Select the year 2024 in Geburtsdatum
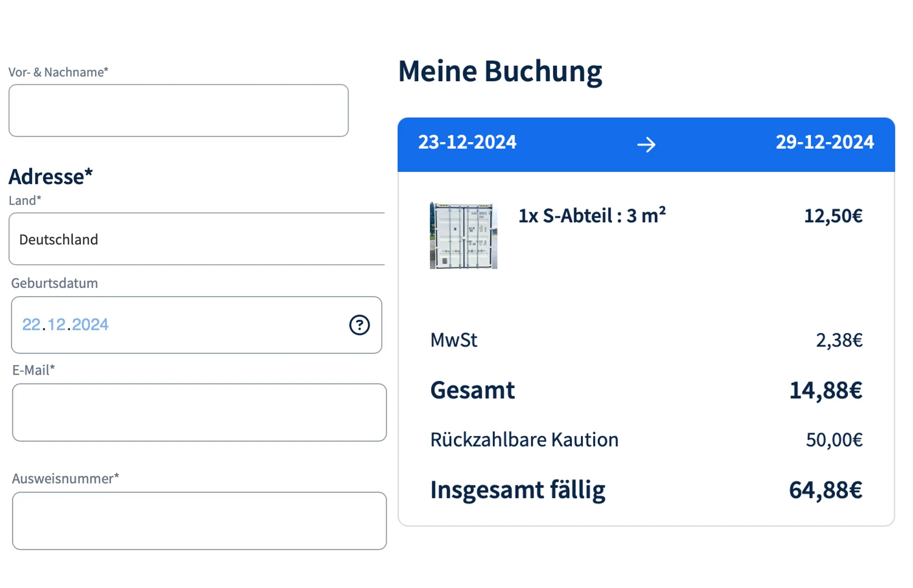 90,324
